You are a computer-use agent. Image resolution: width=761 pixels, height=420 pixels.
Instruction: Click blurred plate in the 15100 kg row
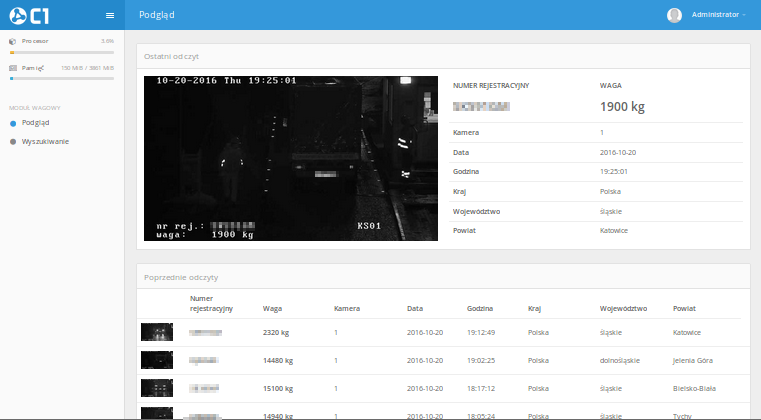pos(204,388)
